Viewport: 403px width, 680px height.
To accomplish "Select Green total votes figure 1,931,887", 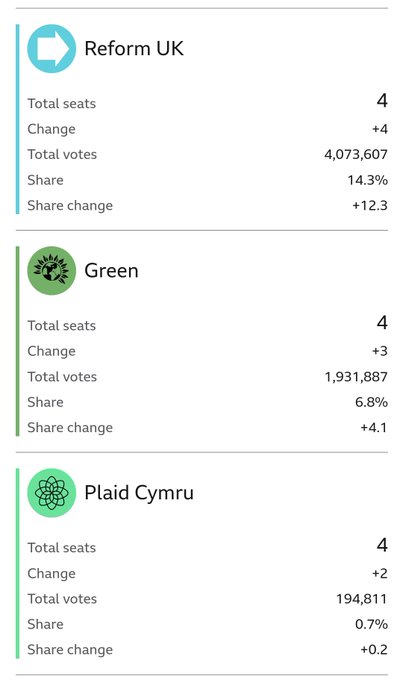I will tap(356, 377).
